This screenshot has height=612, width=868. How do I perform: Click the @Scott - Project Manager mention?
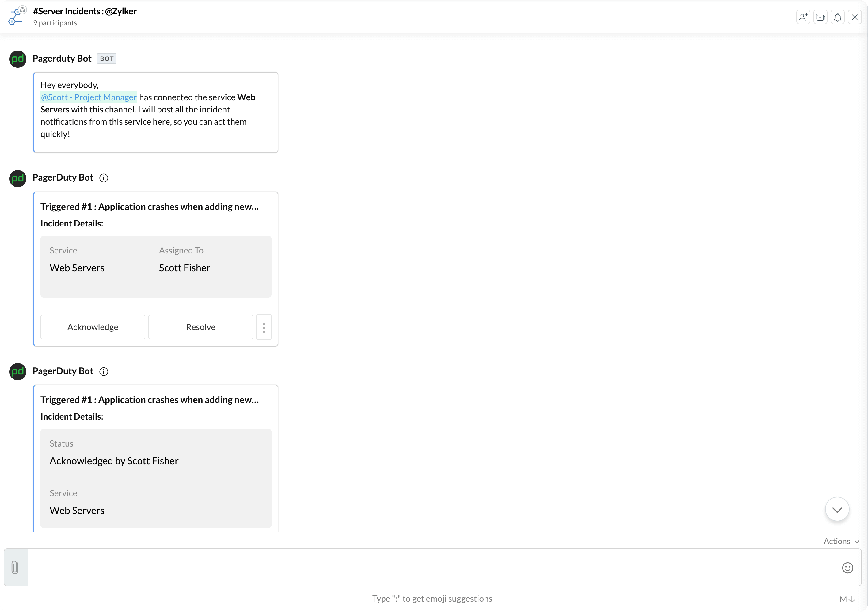(89, 97)
